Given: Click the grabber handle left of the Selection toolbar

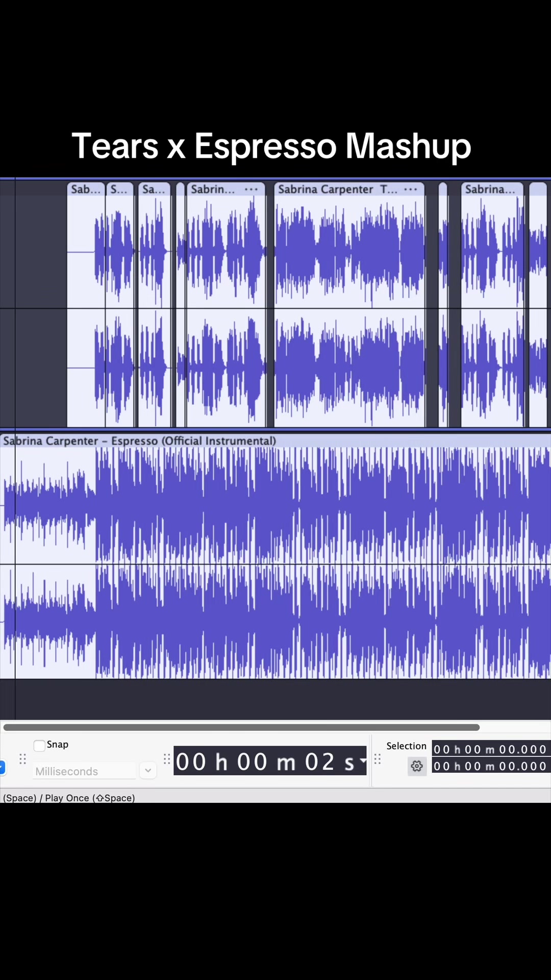Looking at the screenshot, I should pos(378,759).
